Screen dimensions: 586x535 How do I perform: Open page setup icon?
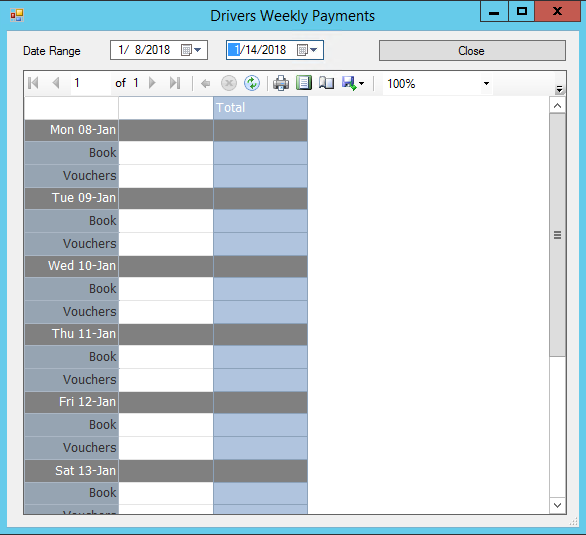click(x=326, y=83)
